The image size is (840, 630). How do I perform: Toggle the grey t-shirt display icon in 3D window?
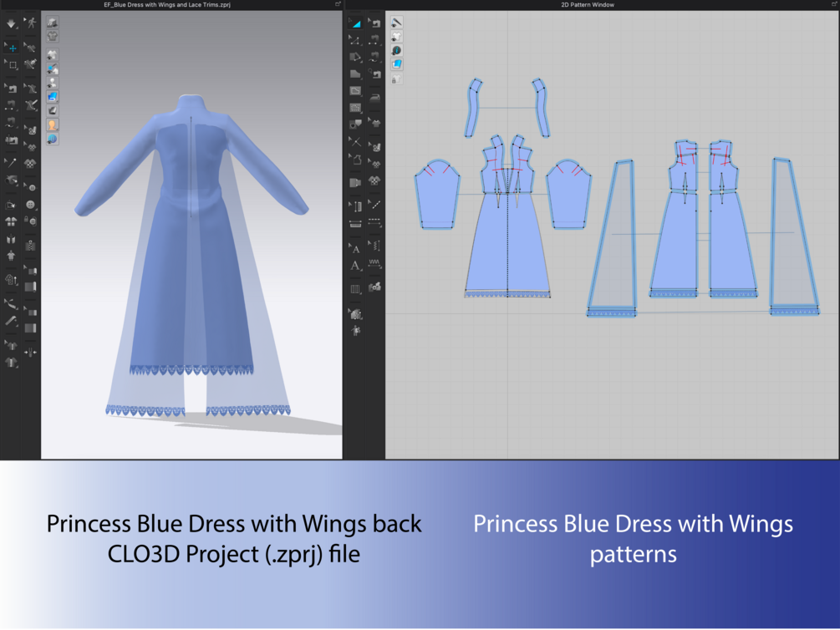[x=52, y=36]
